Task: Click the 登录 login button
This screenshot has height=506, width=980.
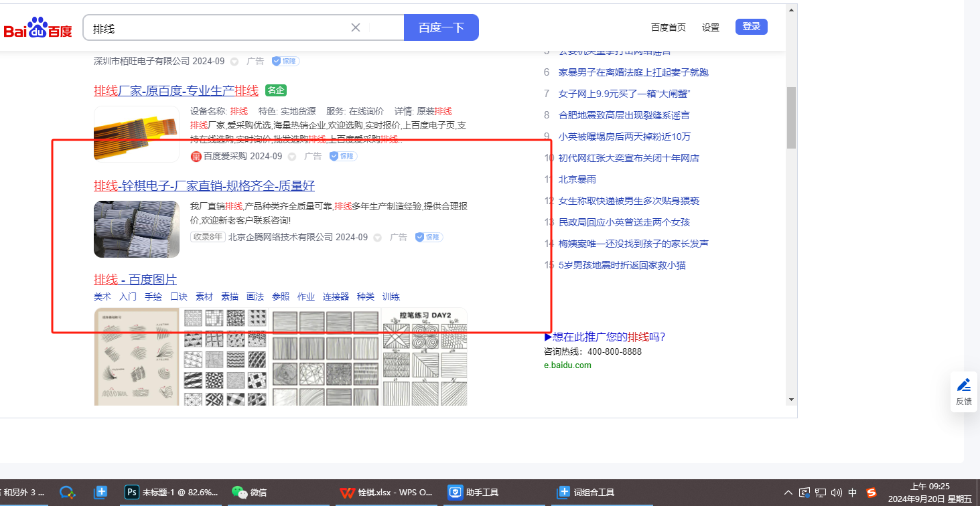Action: (751, 27)
